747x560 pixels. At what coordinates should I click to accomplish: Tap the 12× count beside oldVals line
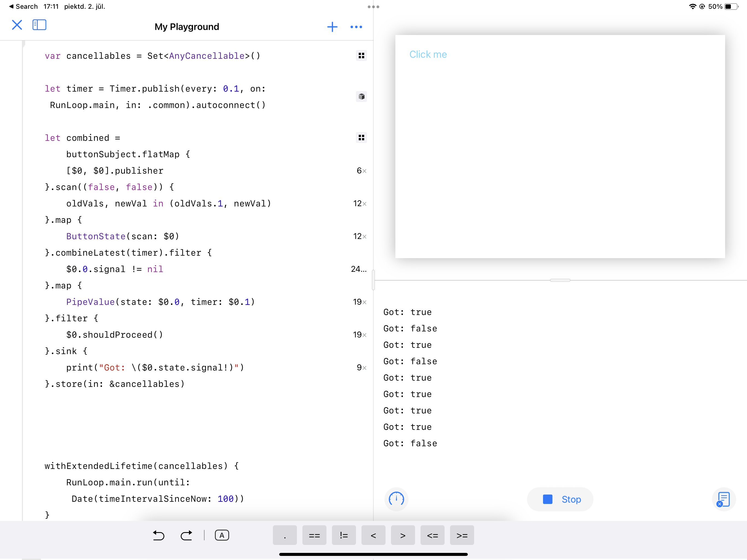360,204
